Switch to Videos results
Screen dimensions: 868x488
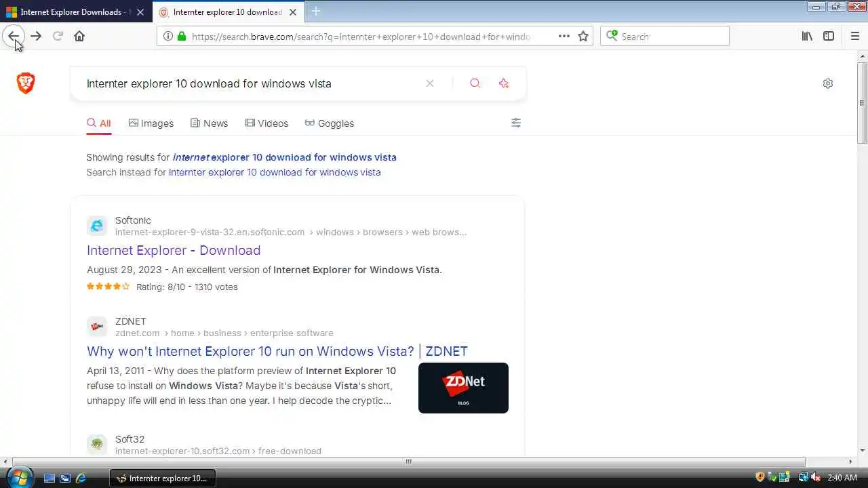point(267,123)
